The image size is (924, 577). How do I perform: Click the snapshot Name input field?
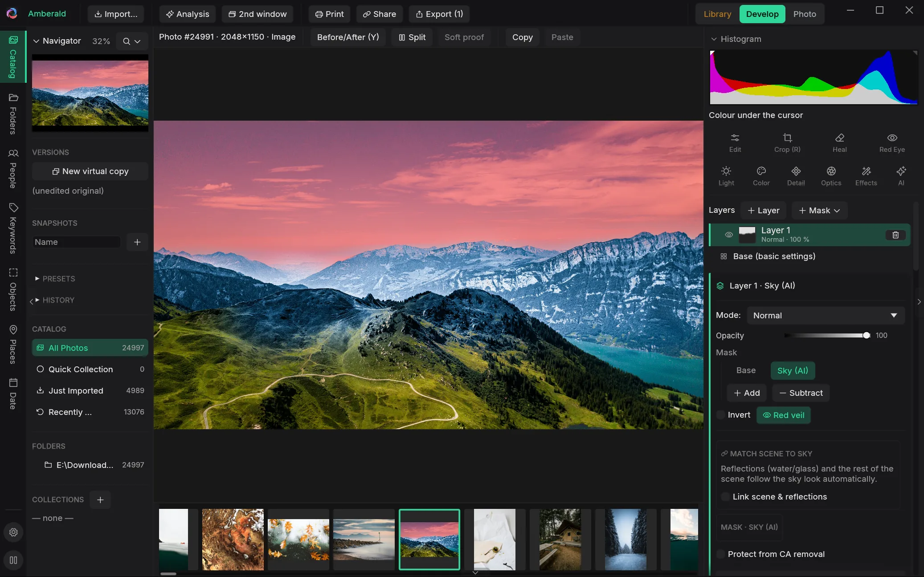coord(77,242)
